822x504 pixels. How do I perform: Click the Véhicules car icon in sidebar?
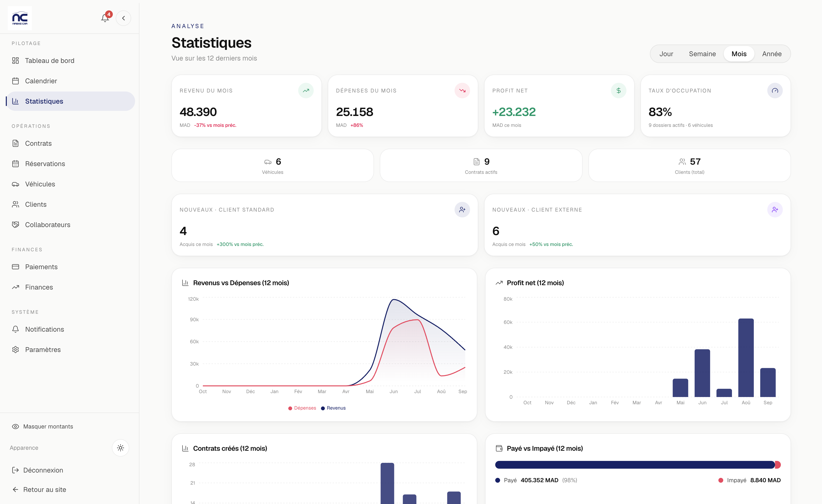(x=15, y=184)
